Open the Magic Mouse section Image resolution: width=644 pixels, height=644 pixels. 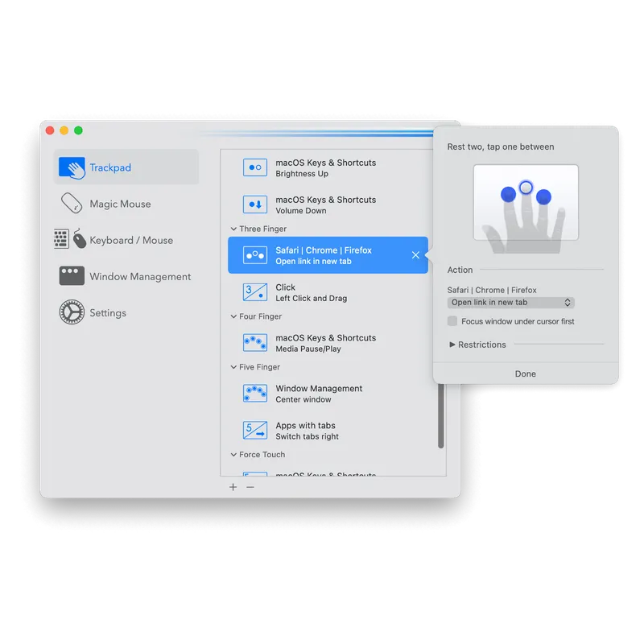click(x=119, y=204)
